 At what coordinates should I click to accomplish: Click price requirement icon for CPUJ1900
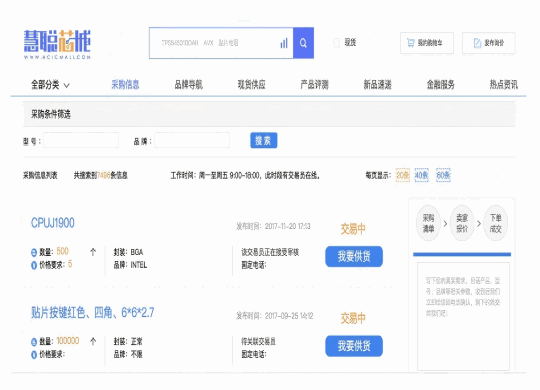34,265
